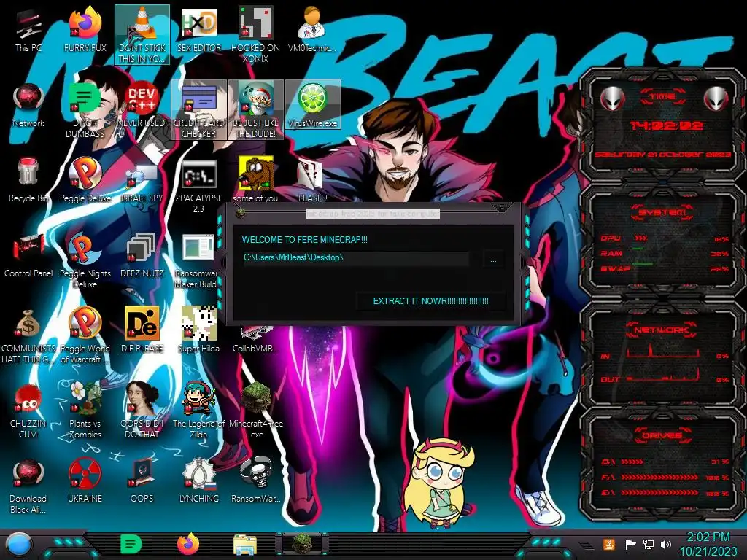747x560 pixels.
Task: Launch Peggle World of Warcraft shortcut
Action: click(85, 335)
